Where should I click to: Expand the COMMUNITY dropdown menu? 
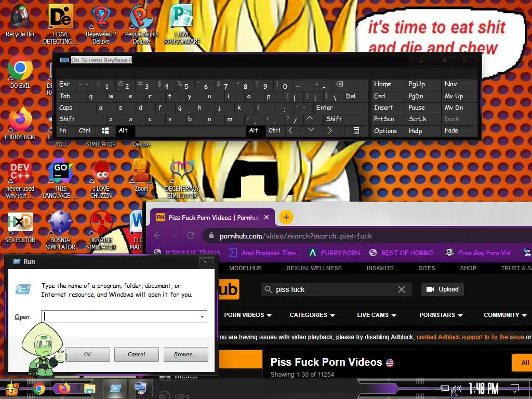[505, 315]
